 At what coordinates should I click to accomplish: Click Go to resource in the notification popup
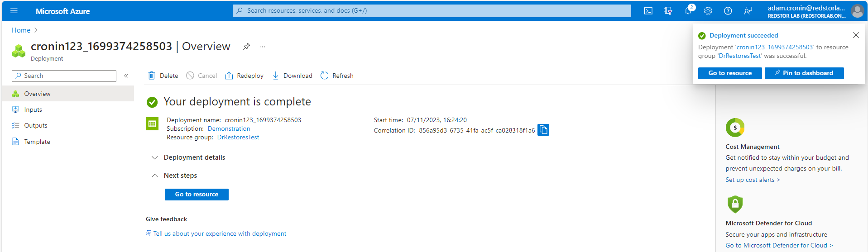(730, 73)
